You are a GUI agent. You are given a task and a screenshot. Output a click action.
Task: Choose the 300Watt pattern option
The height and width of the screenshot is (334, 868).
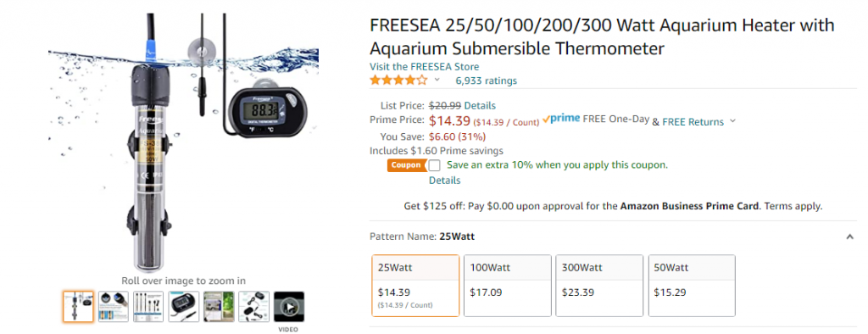599,286
